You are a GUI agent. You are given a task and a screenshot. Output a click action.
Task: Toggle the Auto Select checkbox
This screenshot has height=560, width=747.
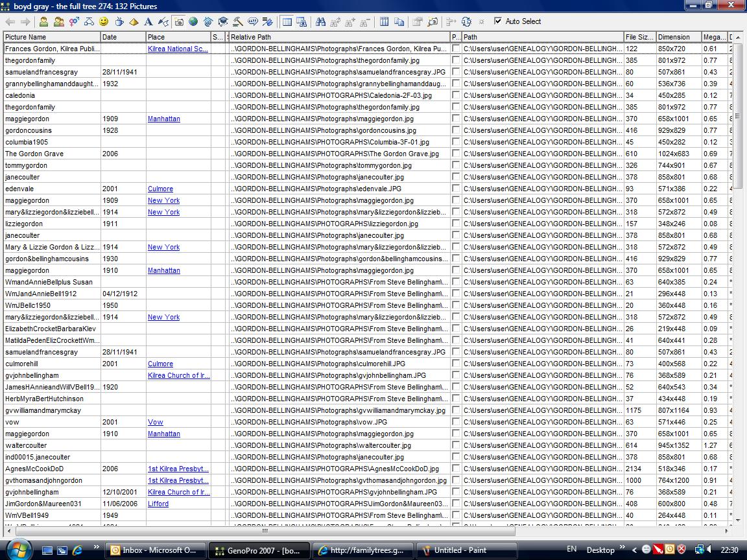pyautogui.click(x=498, y=21)
